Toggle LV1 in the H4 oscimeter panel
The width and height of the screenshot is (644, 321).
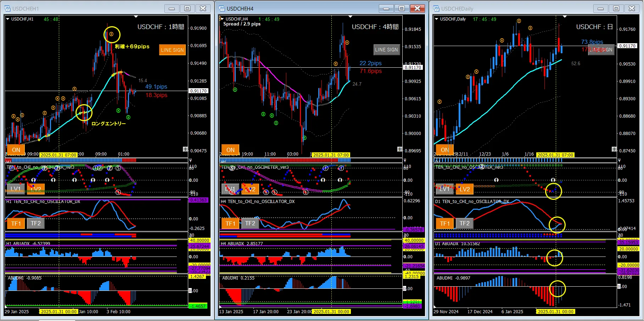(x=230, y=189)
